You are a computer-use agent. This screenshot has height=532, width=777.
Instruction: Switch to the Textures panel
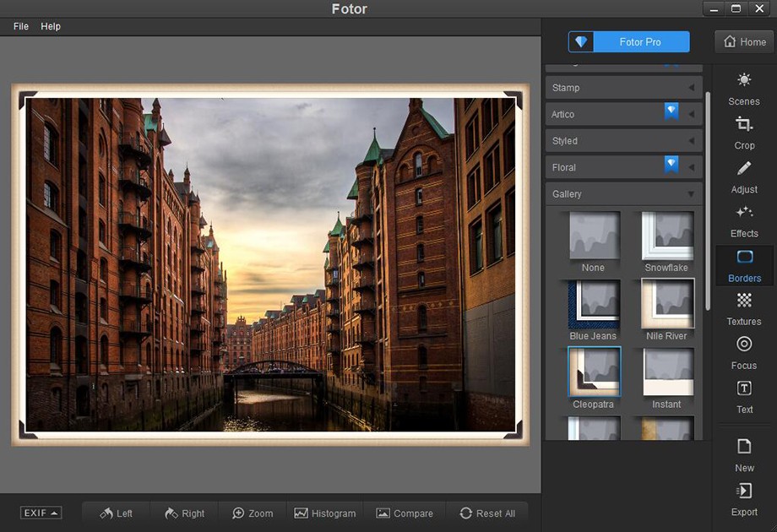(x=743, y=311)
